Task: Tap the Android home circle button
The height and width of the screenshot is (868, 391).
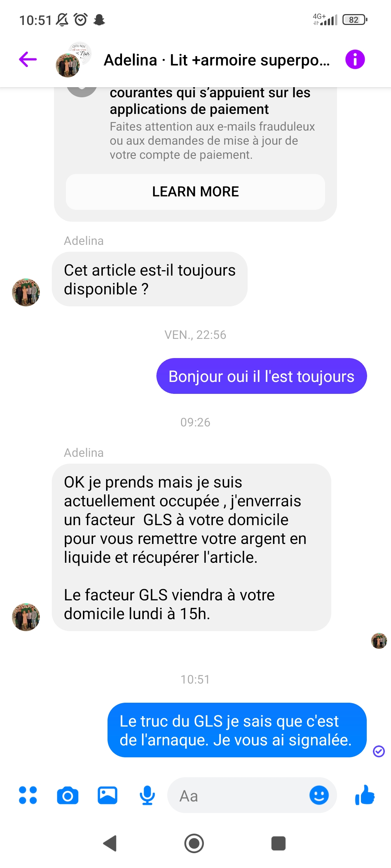Action: click(194, 843)
